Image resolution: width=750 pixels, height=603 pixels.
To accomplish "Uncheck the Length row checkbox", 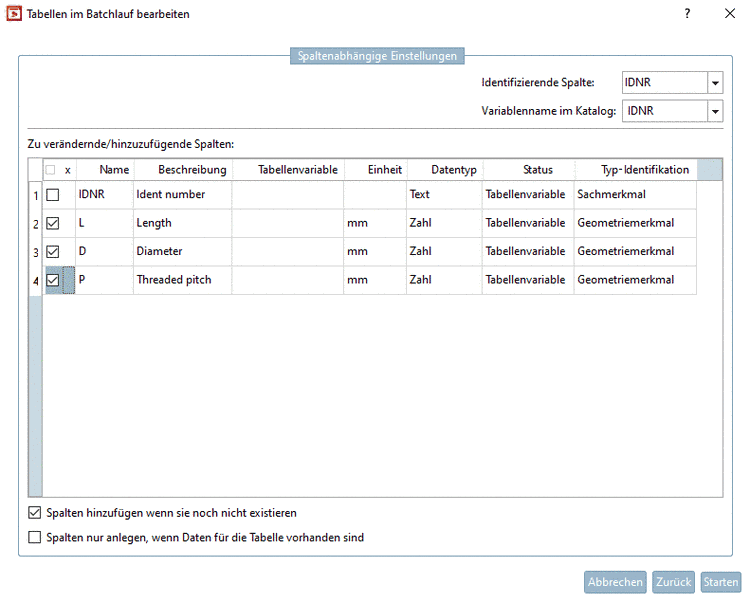I will [53, 223].
